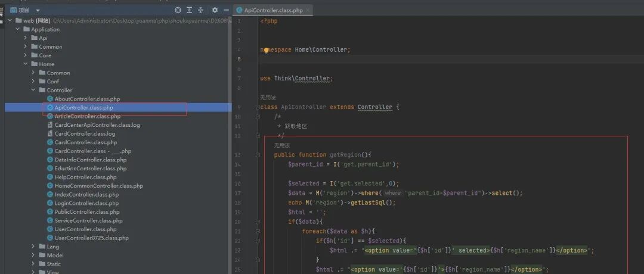Image resolution: width=644 pixels, height=274 pixels.
Task: Click the 无用法 hint above getRegion
Action: tap(281, 145)
